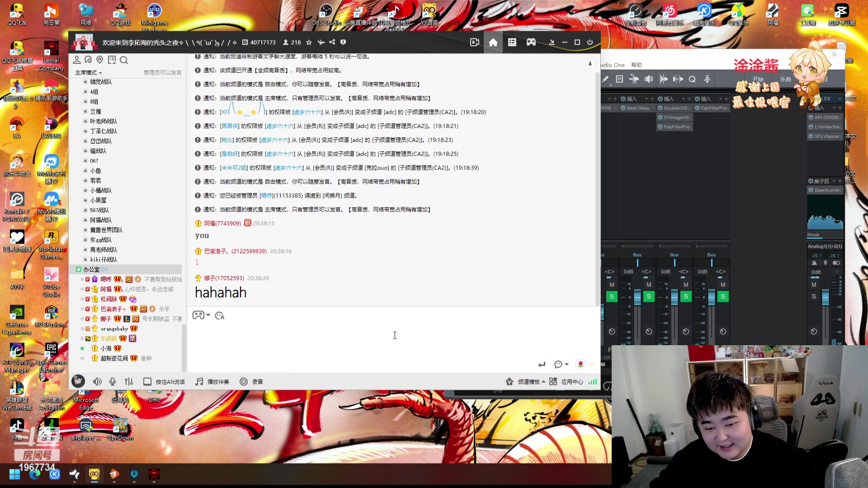The image size is (868, 488).
Task: Click the speaker volume icon in YY bottom bar
Action: [97, 382]
